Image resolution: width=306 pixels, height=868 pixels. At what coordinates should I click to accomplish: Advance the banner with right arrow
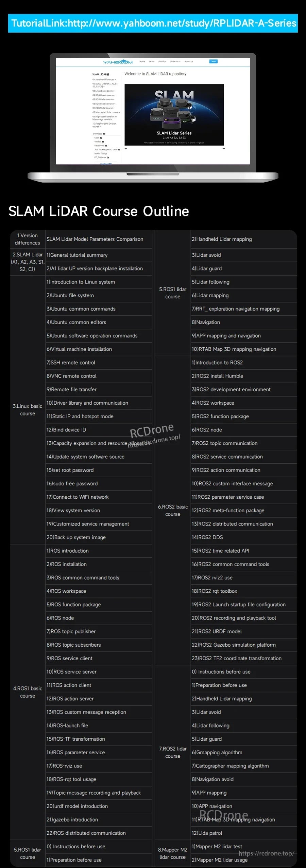[223, 148]
